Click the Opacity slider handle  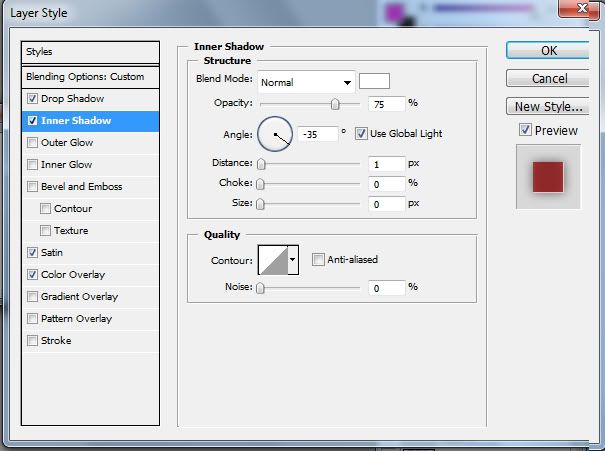[335, 104]
